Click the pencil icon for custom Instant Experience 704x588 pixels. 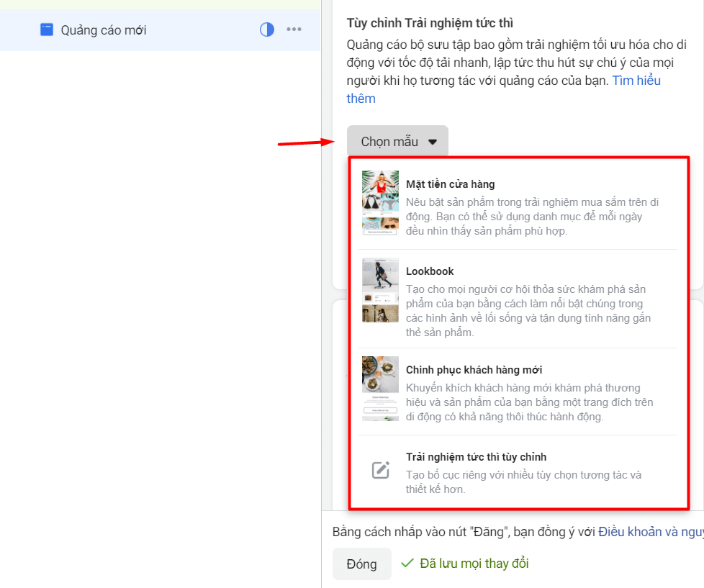pos(380,471)
